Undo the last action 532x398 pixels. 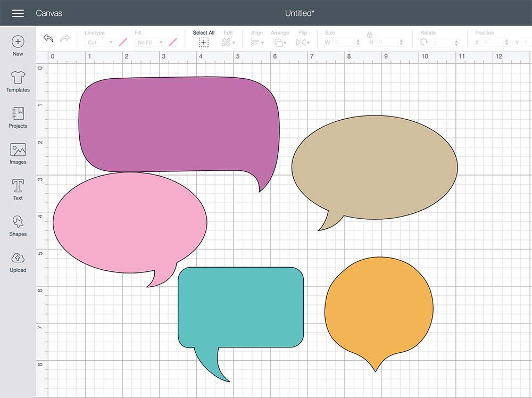[48, 38]
